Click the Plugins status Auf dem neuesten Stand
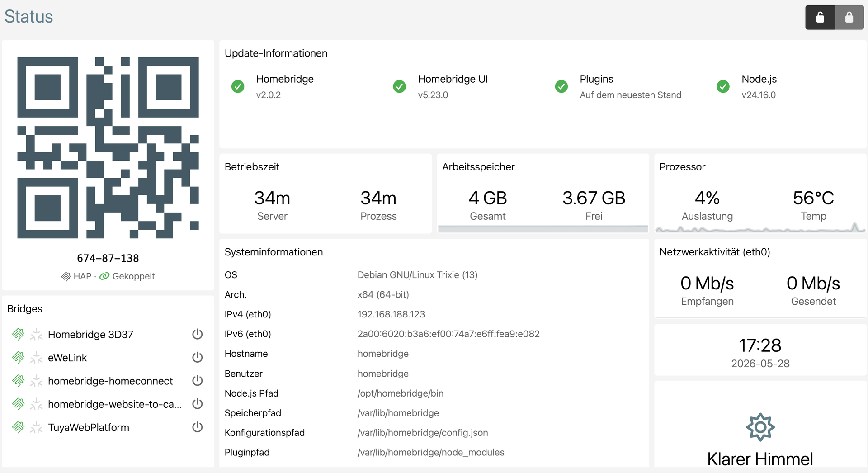 [631, 95]
